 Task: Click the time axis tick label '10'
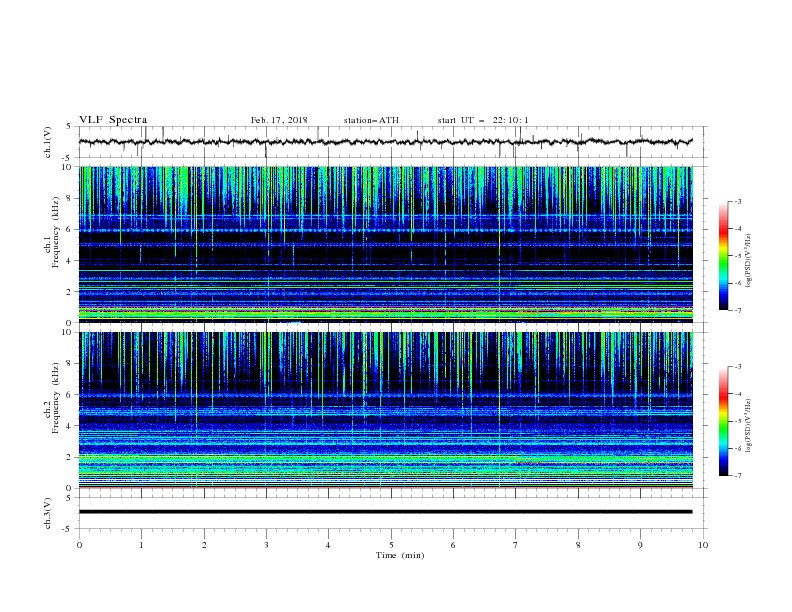[x=703, y=545]
